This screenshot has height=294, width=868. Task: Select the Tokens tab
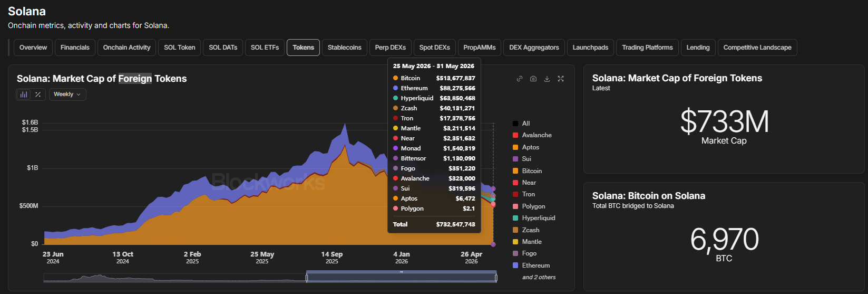pos(304,48)
